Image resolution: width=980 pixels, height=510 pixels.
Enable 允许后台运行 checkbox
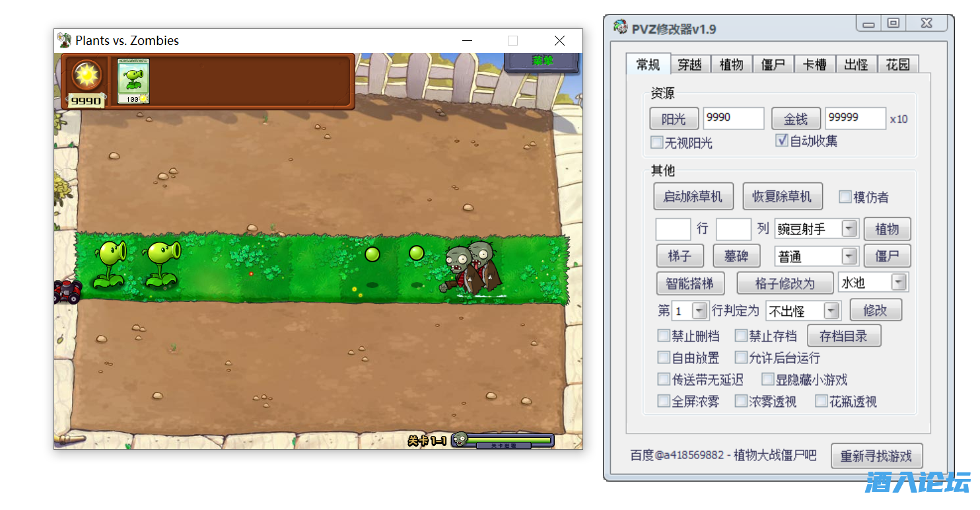(x=741, y=357)
